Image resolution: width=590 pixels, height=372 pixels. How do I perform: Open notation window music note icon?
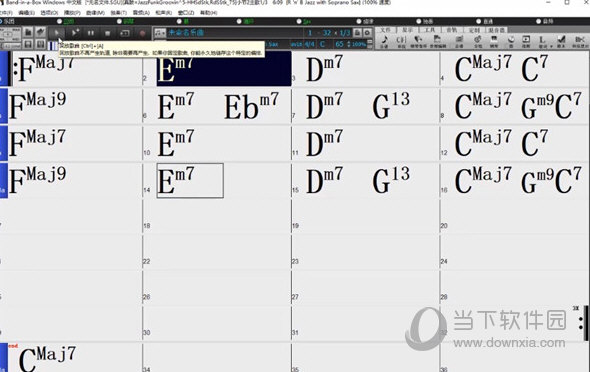[384, 41]
